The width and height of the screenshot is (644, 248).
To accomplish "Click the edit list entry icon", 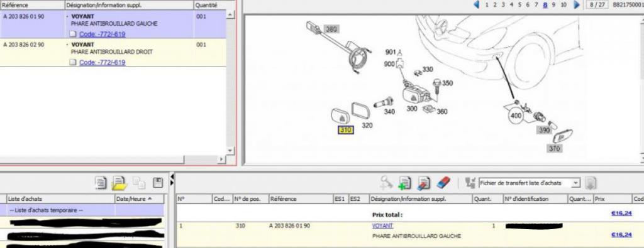I will 423,183.
